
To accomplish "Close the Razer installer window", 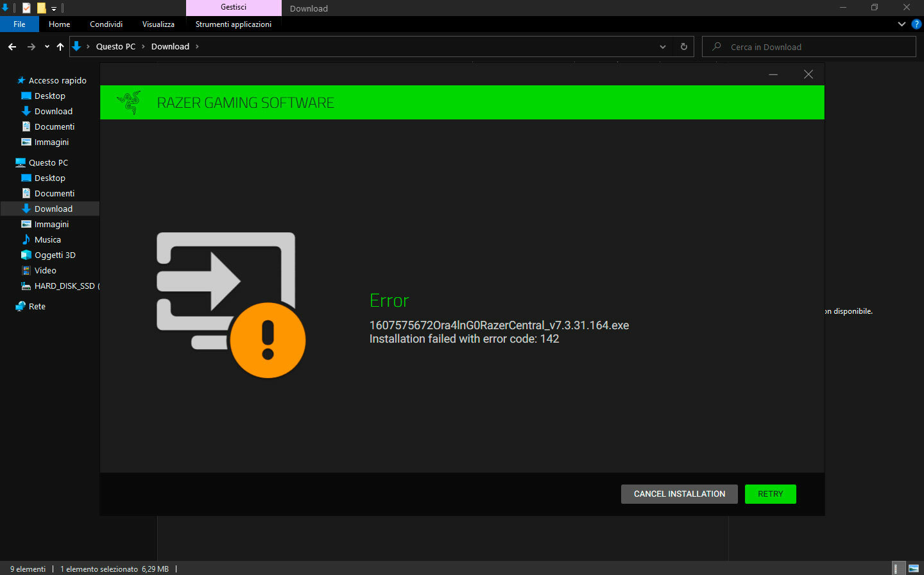I will tap(809, 74).
